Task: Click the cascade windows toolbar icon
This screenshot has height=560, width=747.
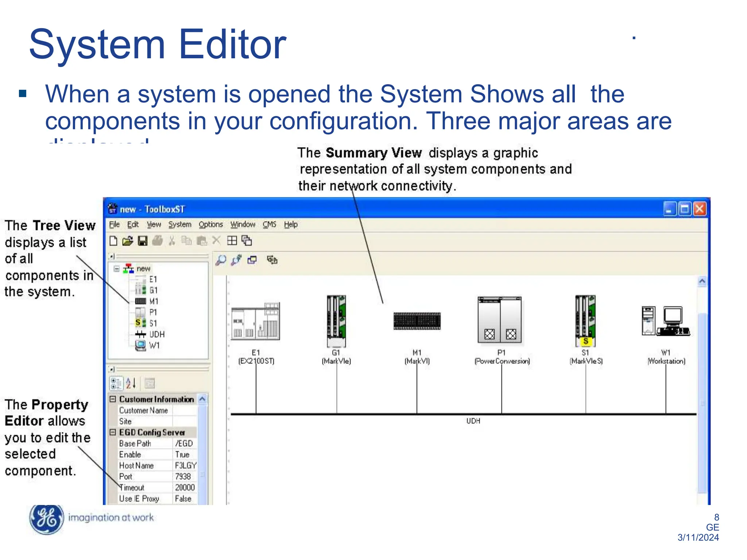Action: tap(247, 241)
